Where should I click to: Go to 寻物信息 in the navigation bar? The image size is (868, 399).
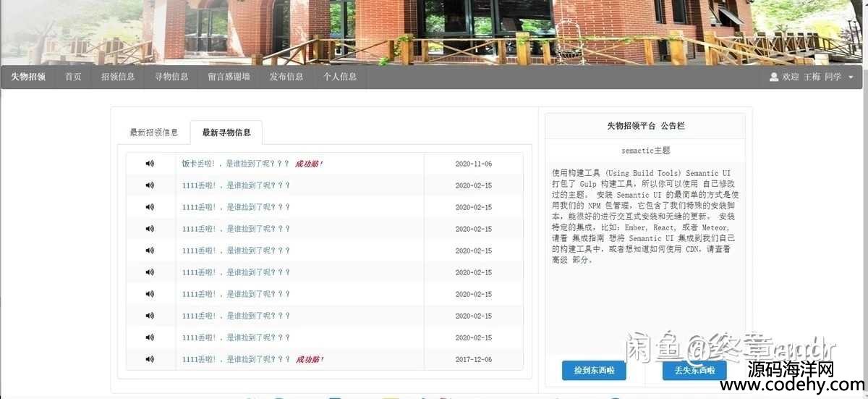(171, 77)
